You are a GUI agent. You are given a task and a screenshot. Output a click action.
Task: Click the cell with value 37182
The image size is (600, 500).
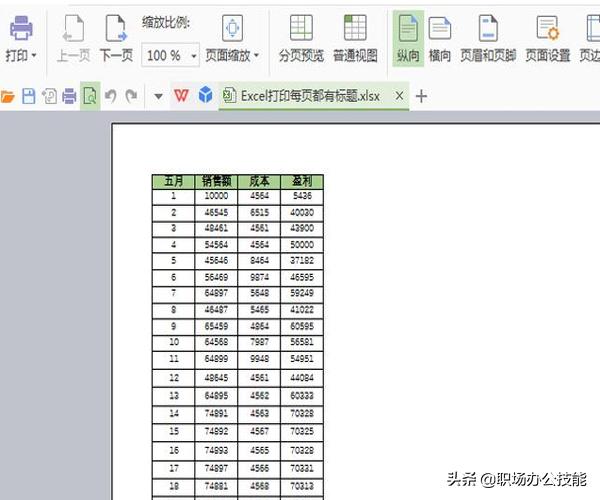[x=302, y=261]
